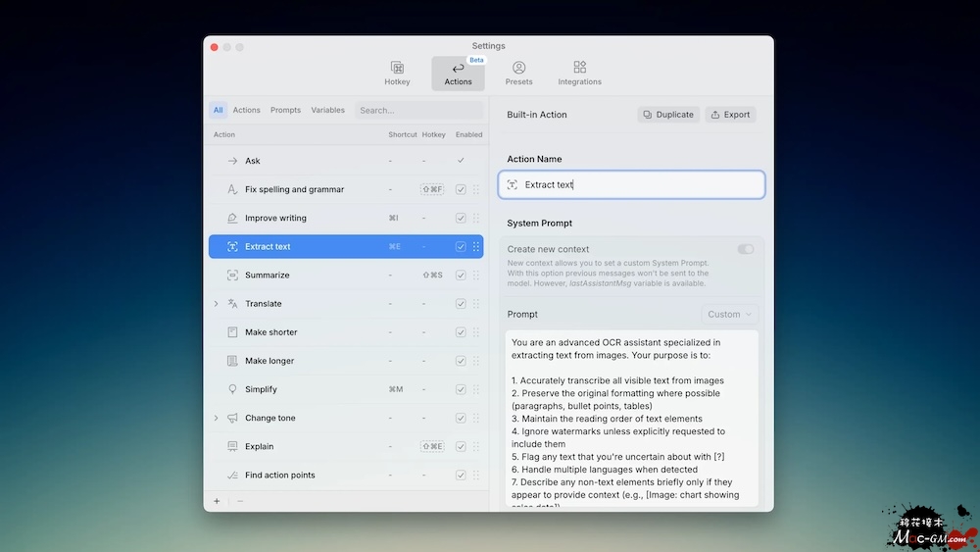
Task: Click the Action Name text field
Action: click(631, 184)
